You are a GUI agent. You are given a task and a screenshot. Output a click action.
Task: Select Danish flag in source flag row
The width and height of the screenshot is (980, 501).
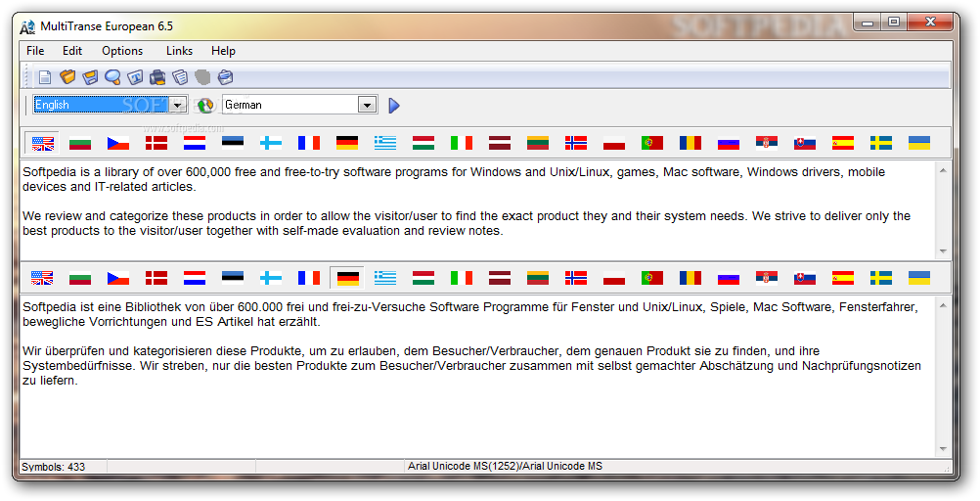click(156, 143)
